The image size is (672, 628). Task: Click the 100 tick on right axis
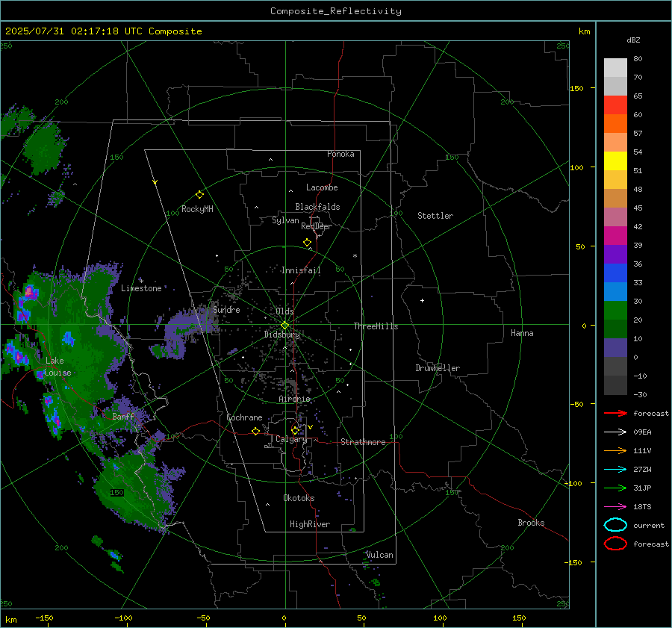coord(576,167)
